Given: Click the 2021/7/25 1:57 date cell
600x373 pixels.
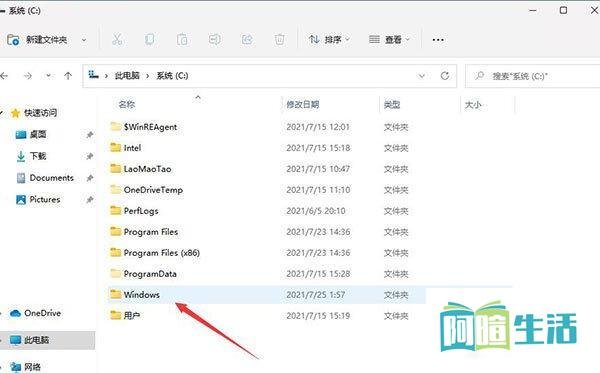Looking at the screenshot, I should pos(316,295).
